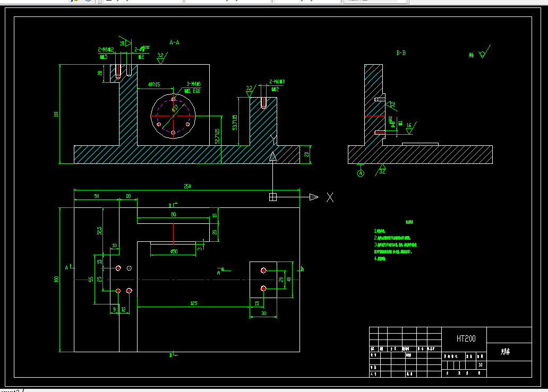Viewport: 548px width, 392px height.
Task: Select the 30 dimension under the right block
Action: (263, 313)
